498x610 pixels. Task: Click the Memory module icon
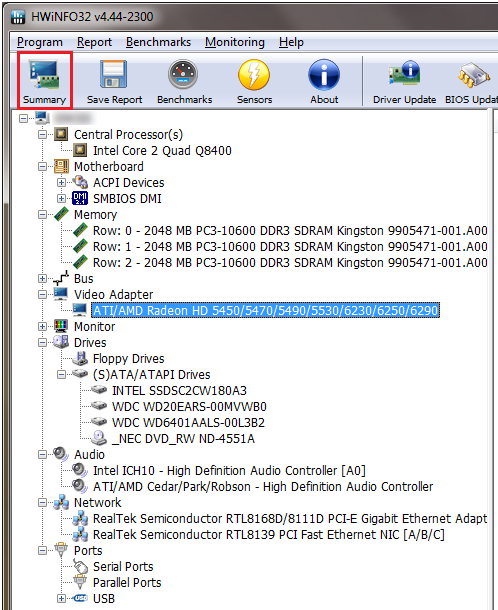click(x=61, y=214)
